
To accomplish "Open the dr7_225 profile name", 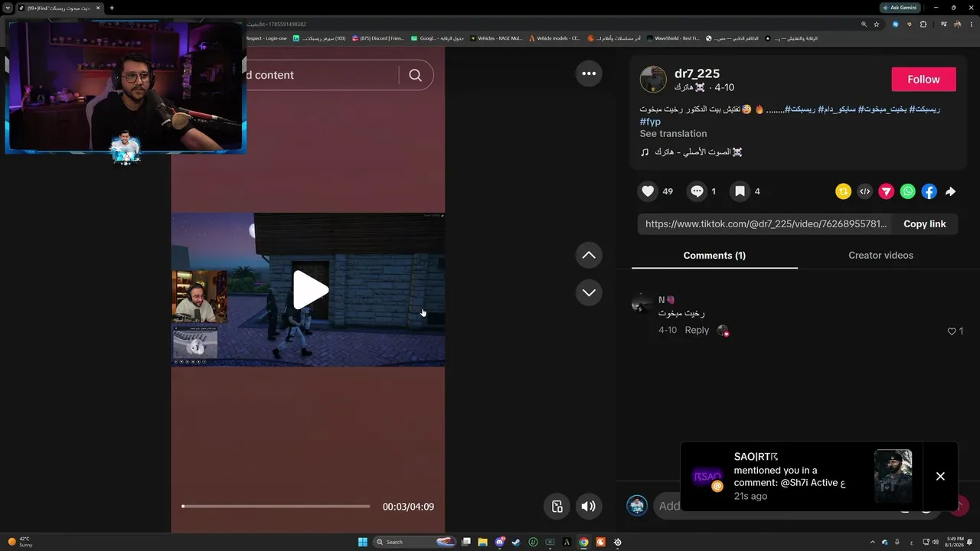I will 697,73.
